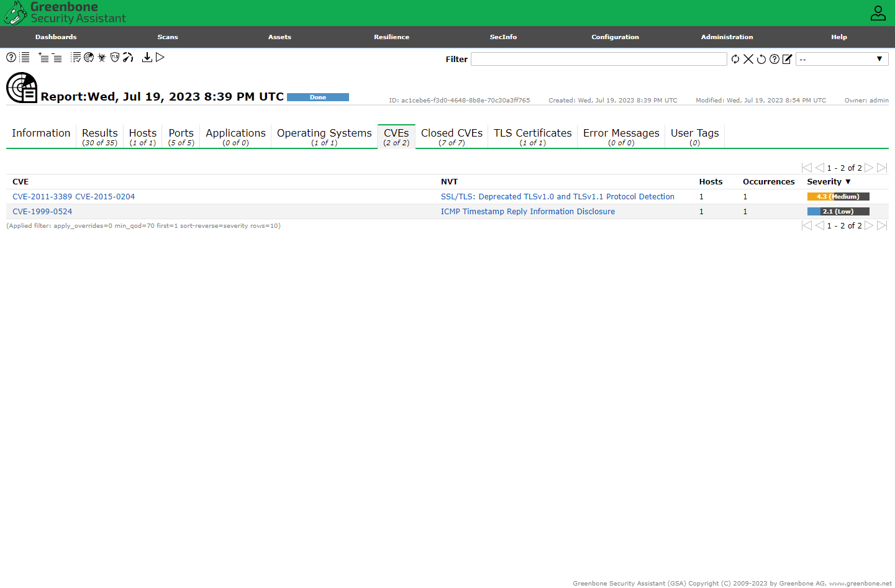Go to last page in top pagination

[x=882, y=168]
